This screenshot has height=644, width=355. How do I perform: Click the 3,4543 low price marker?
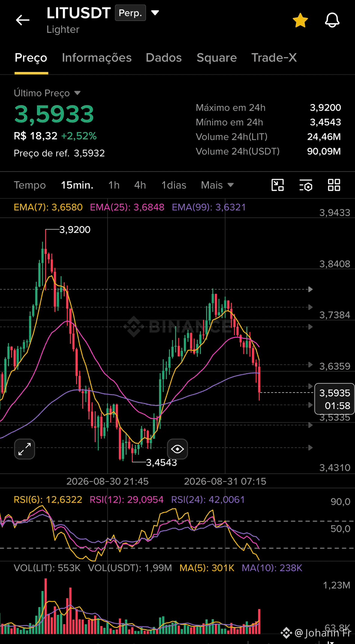(161, 463)
